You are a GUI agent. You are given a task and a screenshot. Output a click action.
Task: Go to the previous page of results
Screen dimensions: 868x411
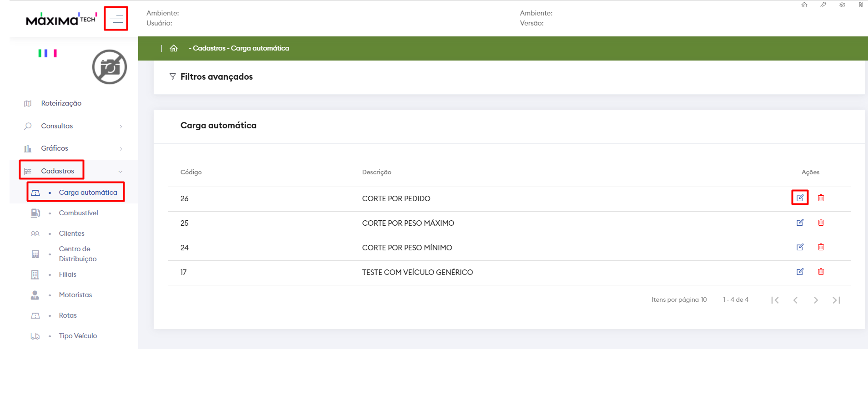coord(796,300)
